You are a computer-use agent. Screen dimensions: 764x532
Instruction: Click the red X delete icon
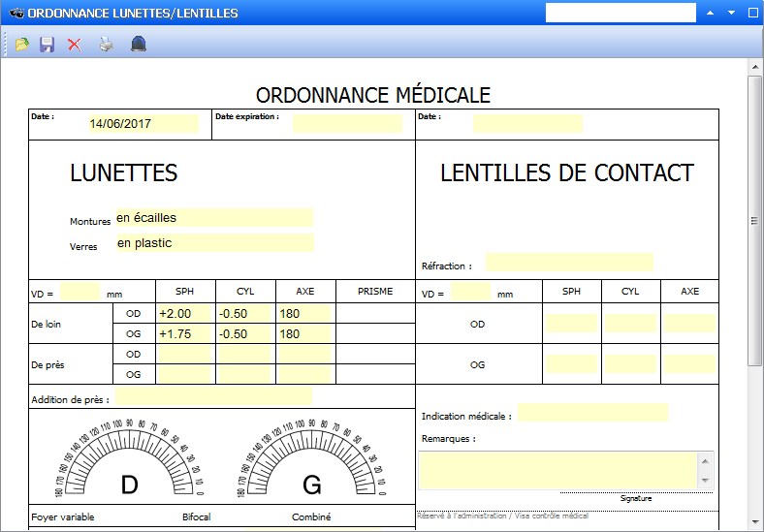point(74,45)
